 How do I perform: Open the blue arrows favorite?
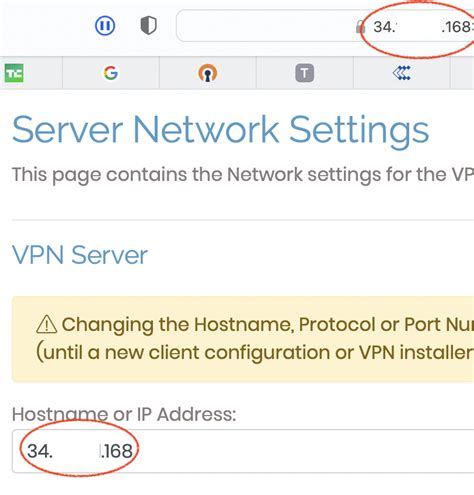pos(401,73)
